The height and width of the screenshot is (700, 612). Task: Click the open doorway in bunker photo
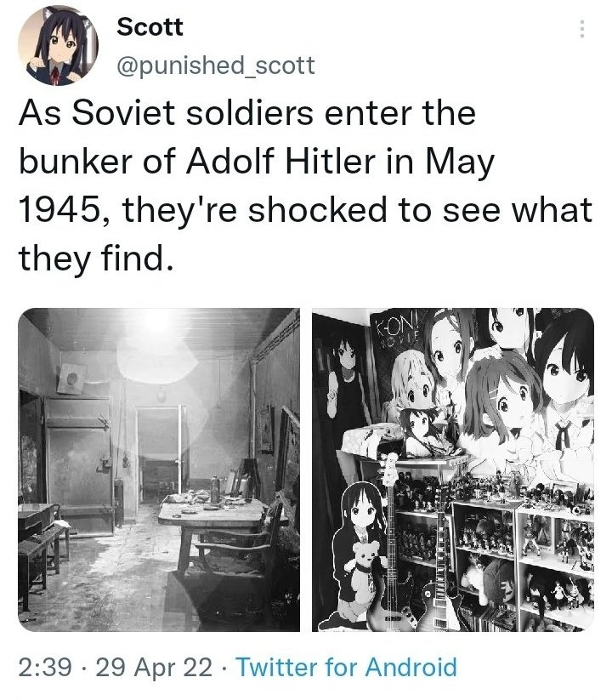[x=161, y=453]
